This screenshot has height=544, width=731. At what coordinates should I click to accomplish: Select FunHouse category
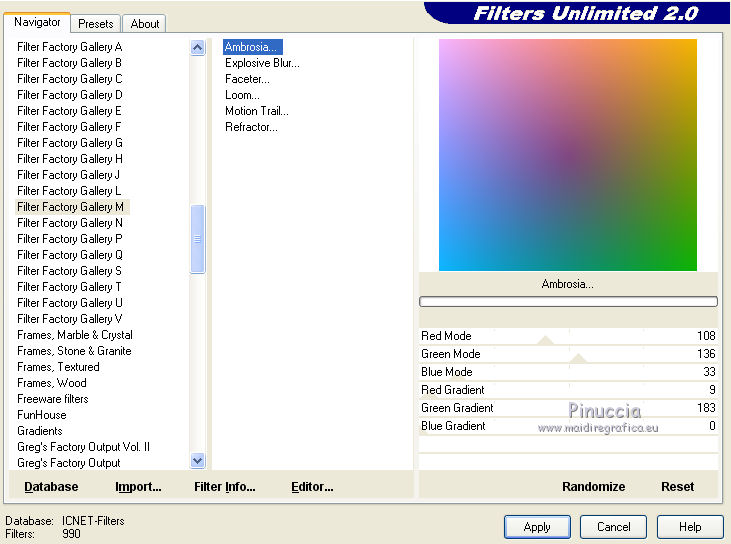[41, 415]
